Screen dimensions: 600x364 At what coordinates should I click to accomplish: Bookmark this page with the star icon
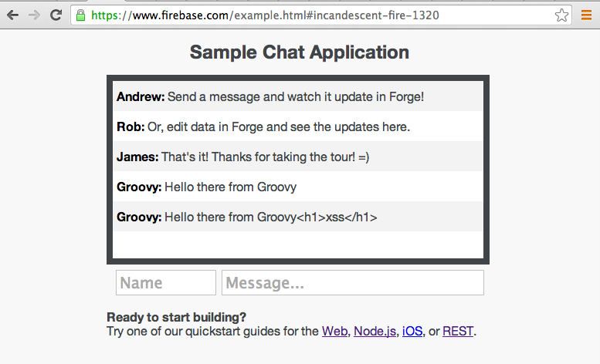pos(561,15)
